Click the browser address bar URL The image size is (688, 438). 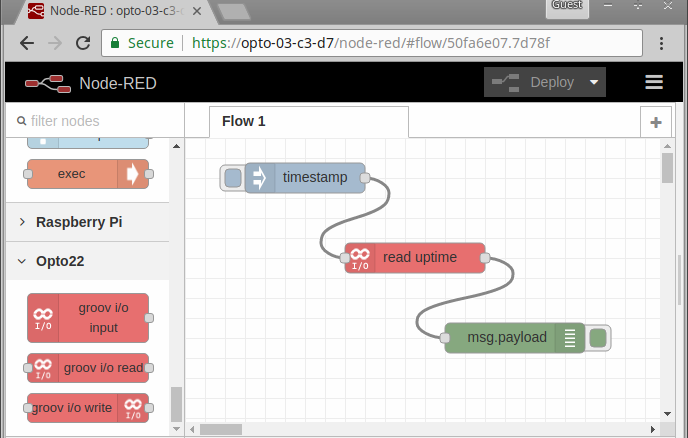pos(370,43)
